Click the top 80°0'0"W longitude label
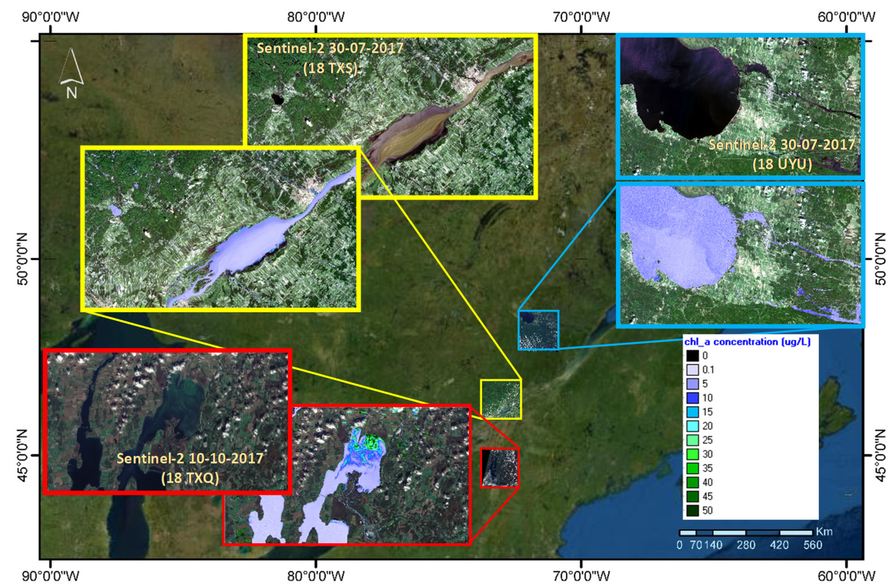 click(x=316, y=17)
